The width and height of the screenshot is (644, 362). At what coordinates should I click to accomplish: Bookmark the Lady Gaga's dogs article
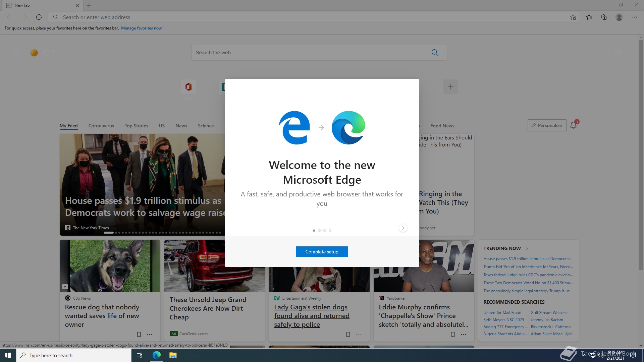tap(348, 335)
